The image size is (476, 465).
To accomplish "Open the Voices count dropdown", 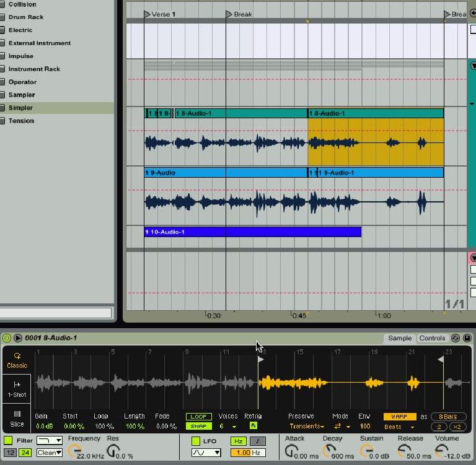I will (x=227, y=427).
